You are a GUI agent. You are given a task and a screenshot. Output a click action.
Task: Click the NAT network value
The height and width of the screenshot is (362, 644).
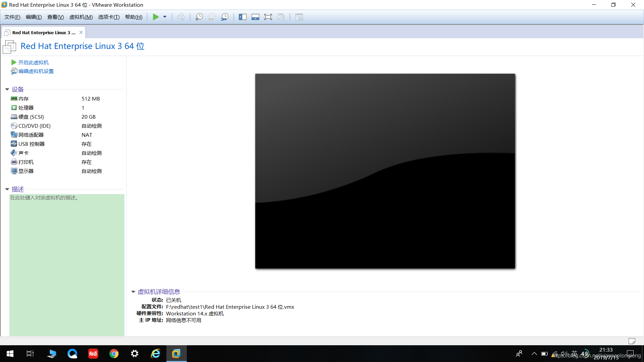click(x=87, y=135)
